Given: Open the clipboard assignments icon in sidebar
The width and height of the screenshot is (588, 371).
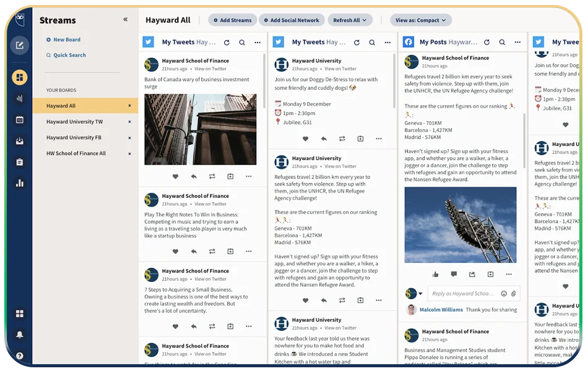Looking at the screenshot, I should (20, 162).
